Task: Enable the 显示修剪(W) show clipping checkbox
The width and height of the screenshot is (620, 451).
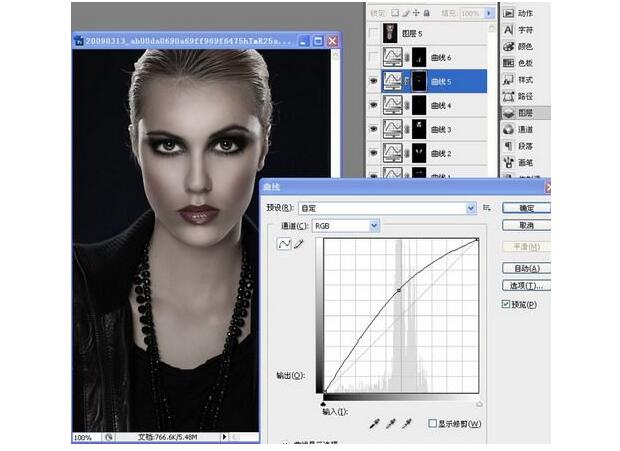Action: 433,423
